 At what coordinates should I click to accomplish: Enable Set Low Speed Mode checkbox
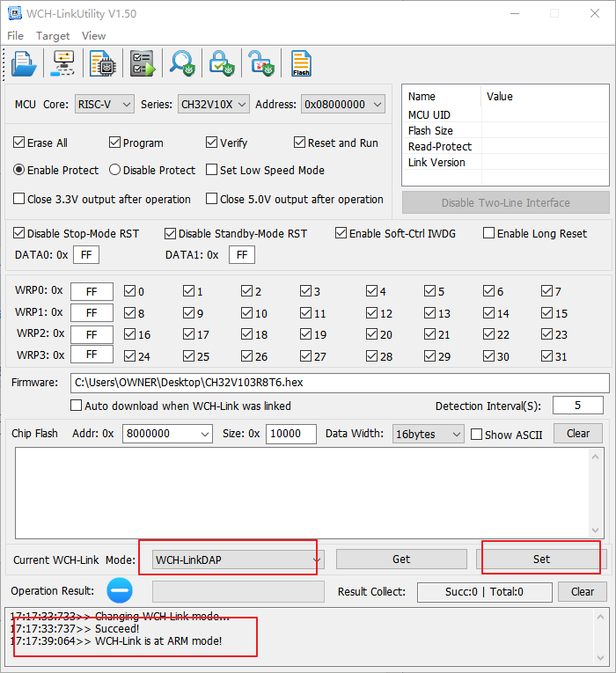[212, 170]
